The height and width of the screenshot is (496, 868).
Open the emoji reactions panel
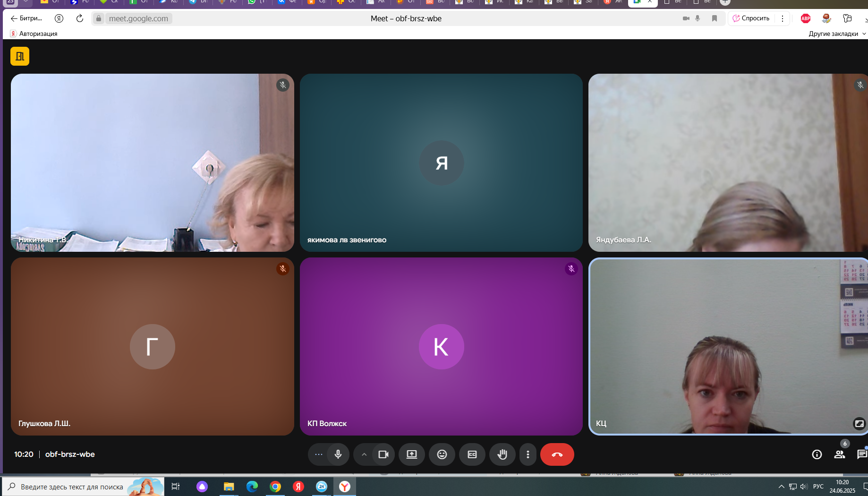click(442, 454)
